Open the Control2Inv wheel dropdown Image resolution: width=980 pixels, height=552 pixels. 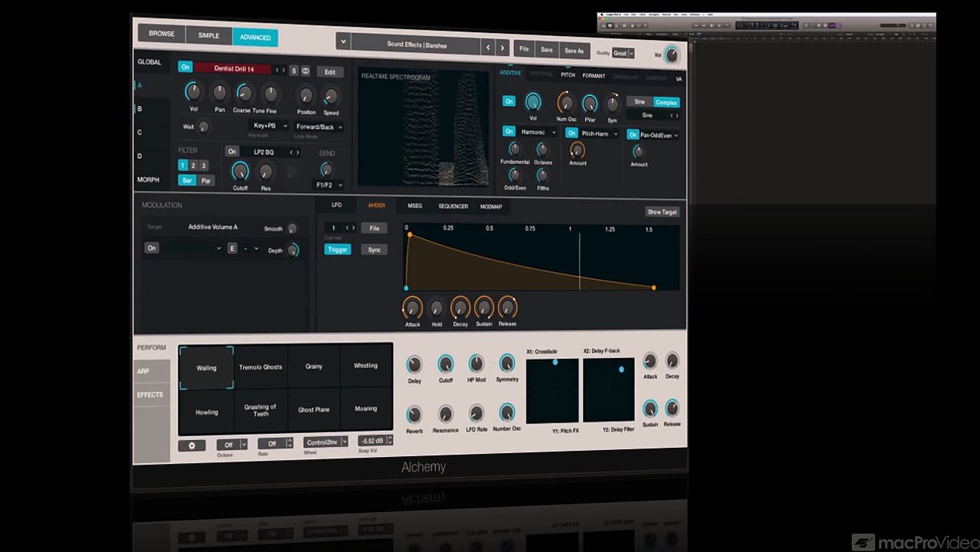[326, 442]
